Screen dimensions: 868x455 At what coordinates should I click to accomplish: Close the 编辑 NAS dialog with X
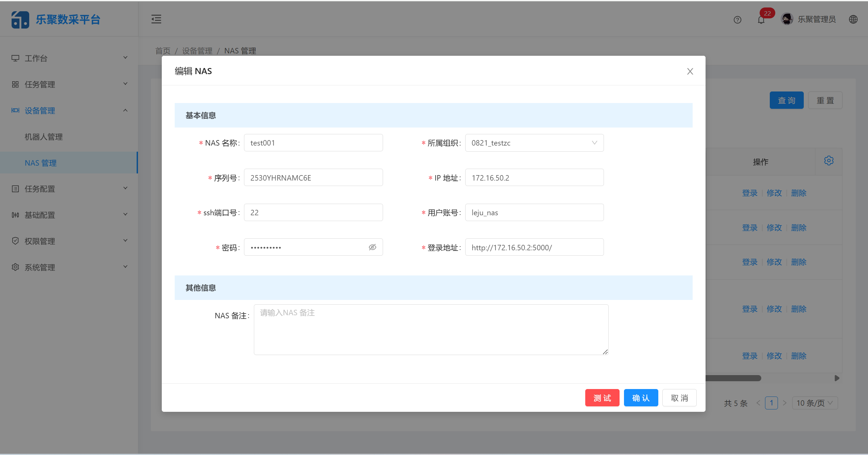pyautogui.click(x=690, y=71)
